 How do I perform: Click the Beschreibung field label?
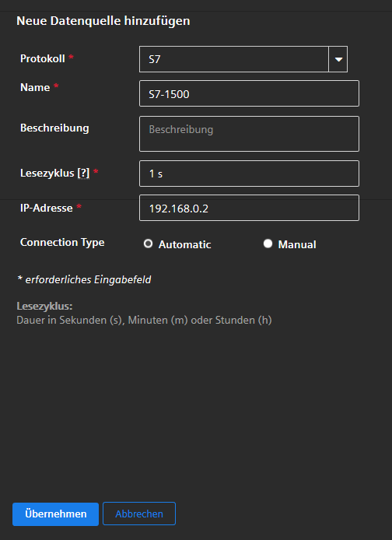click(54, 128)
